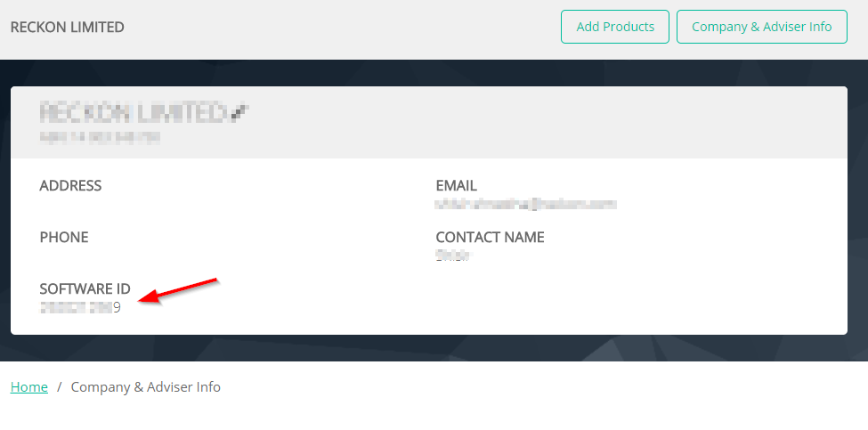Go to Home breadcrumb link

pyautogui.click(x=29, y=387)
